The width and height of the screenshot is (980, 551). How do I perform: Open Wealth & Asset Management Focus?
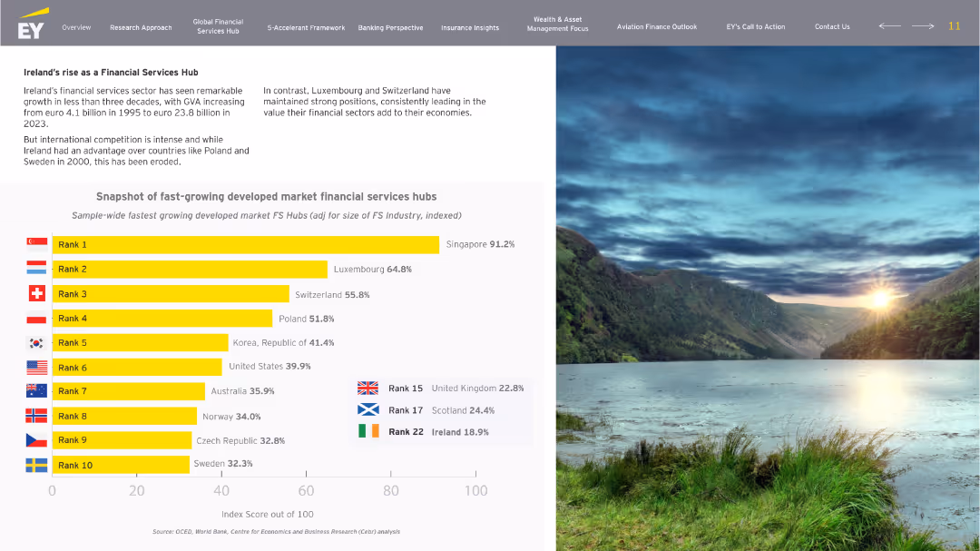[557, 24]
